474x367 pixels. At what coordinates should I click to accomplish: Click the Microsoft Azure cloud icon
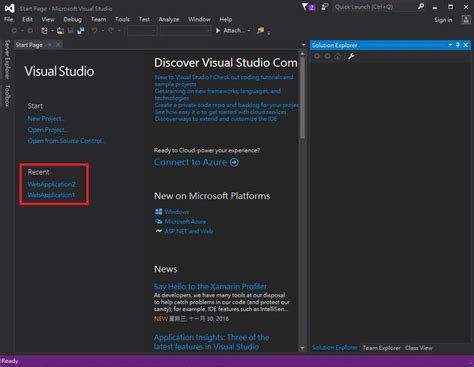click(x=159, y=221)
